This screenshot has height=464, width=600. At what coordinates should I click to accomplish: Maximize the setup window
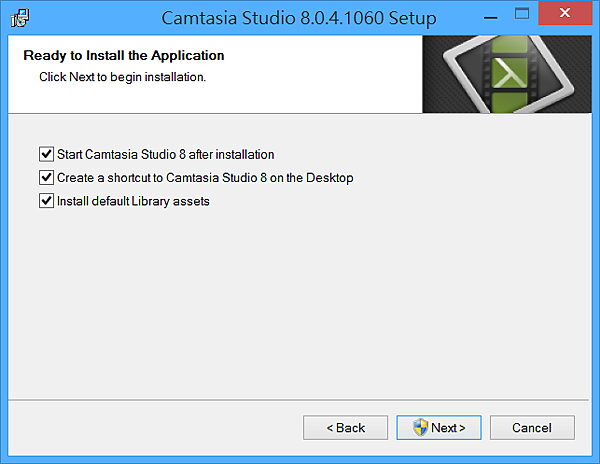pos(522,14)
